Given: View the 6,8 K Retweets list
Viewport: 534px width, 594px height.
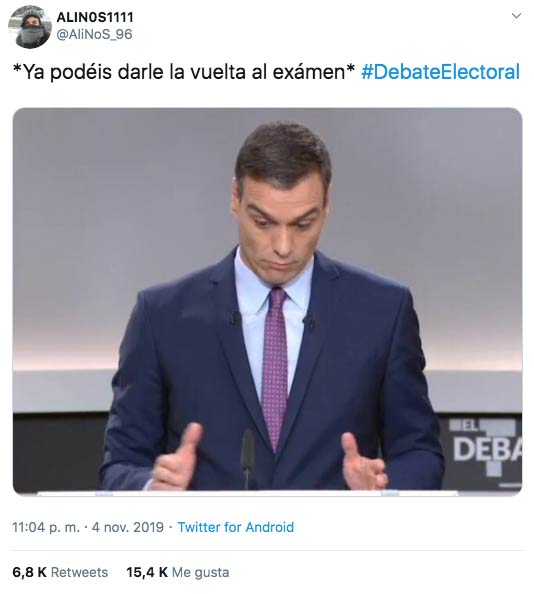Looking at the screenshot, I should tap(60, 572).
